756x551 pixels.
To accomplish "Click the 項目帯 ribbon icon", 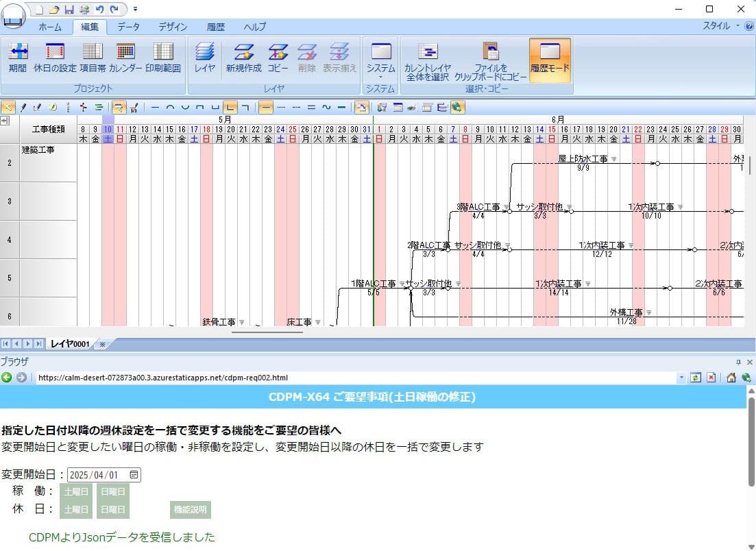I will pos(93,58).
